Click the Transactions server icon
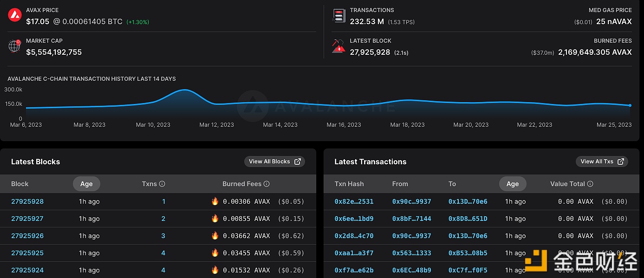 pos(339,16)
